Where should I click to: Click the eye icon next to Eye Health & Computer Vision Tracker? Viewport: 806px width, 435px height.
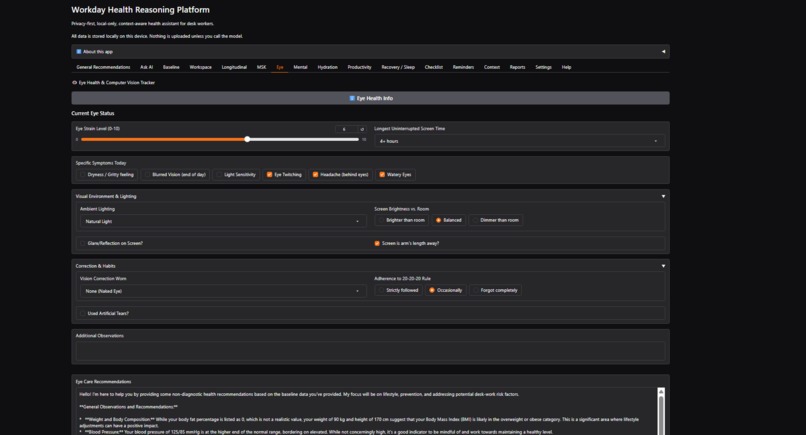tap(75, 82)
